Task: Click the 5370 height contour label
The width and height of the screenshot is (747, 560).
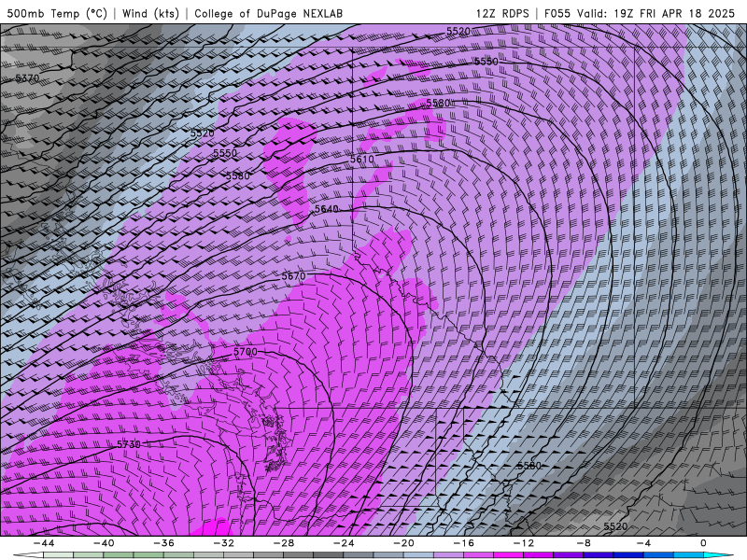Action: click(28, 77)
